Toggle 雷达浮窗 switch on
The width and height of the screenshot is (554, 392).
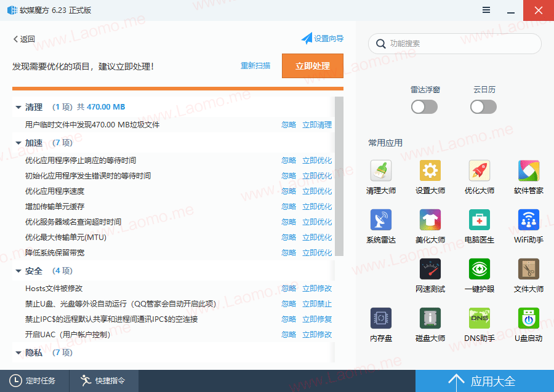click(424, 107)
